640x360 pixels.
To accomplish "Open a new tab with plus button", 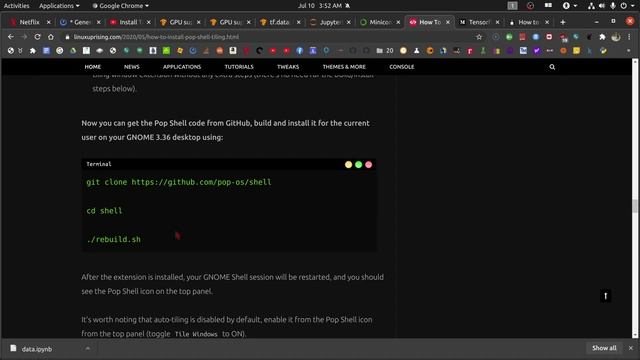I will click(x=563, y=22).
